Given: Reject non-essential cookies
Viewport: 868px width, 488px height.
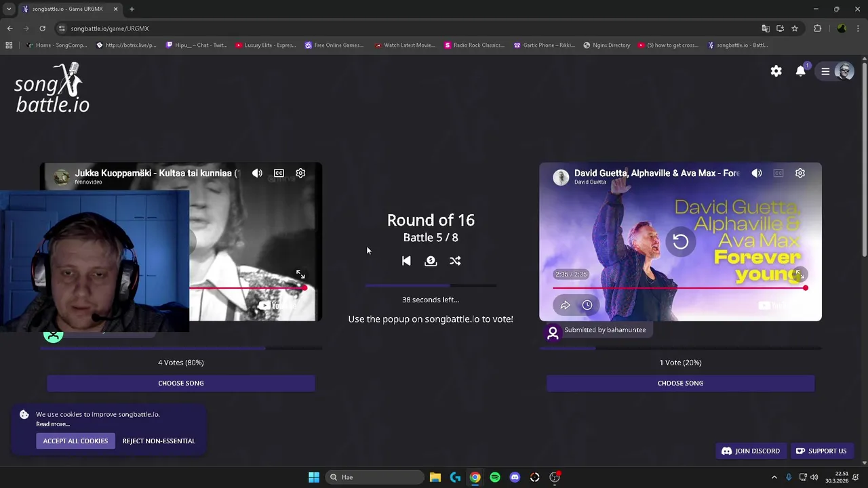Looking at the screenshot, I should [159, 441].
